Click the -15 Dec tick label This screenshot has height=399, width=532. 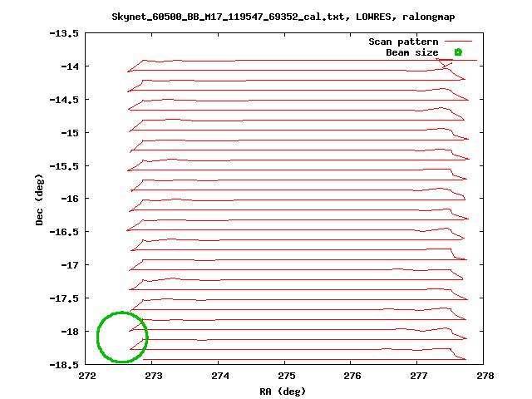(x=70, y=133)
